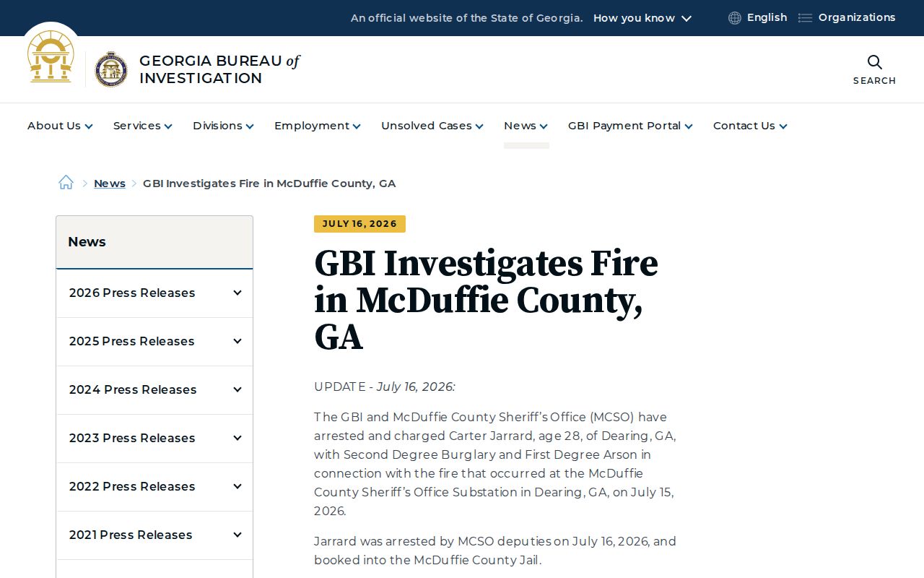Open the Services menu
Screen dimensions: 924x578
pyautogui.click(x=143, y=126)
